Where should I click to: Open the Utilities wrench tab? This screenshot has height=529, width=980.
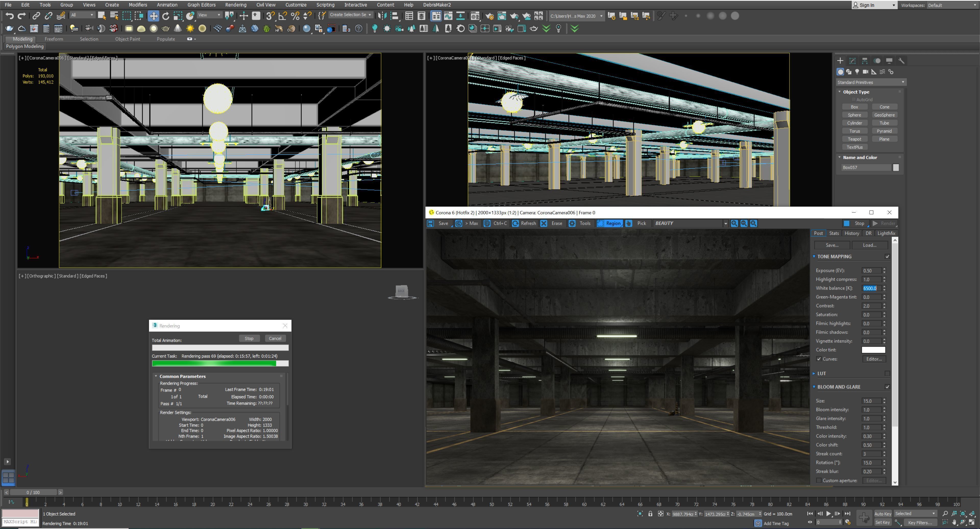coord(901,61)
